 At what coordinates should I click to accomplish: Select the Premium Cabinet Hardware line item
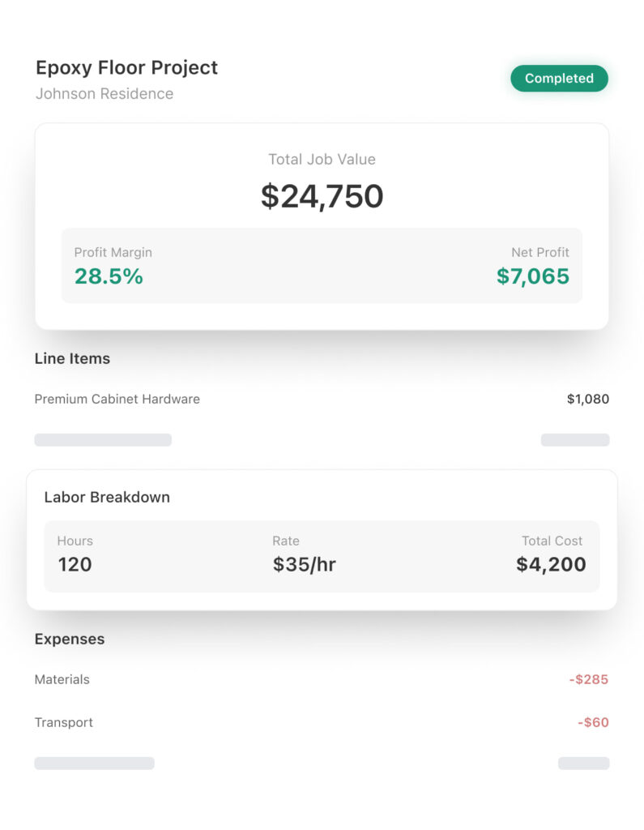117,399
